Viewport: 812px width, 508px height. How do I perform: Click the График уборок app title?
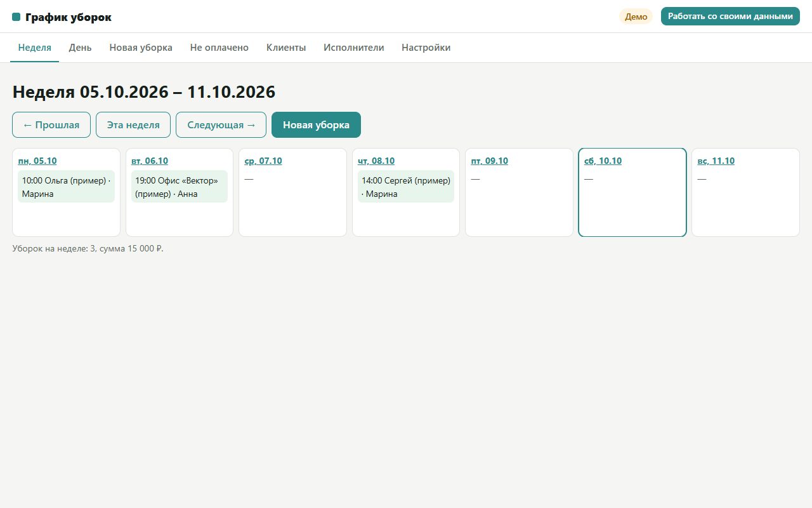[x=69, y=17]
